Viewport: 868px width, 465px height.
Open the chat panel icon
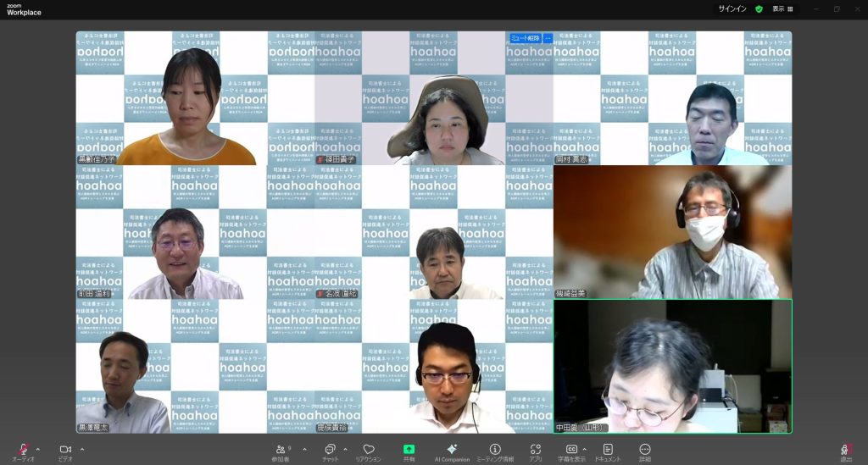330,449
